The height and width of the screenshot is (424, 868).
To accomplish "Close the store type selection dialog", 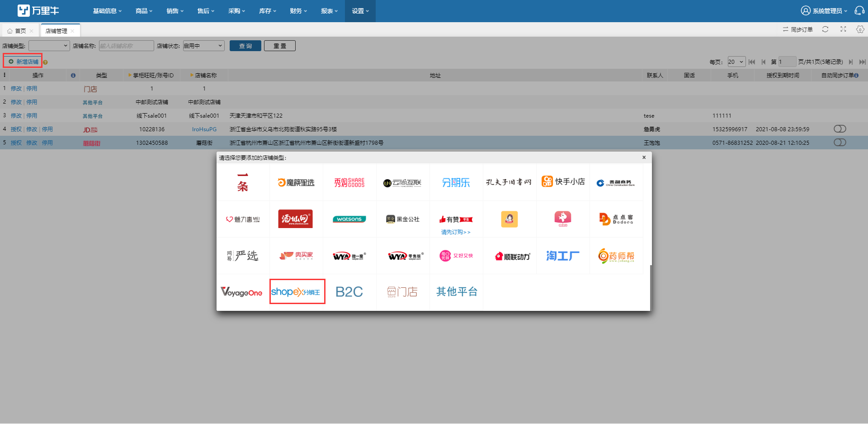I will tap(644, 157).
